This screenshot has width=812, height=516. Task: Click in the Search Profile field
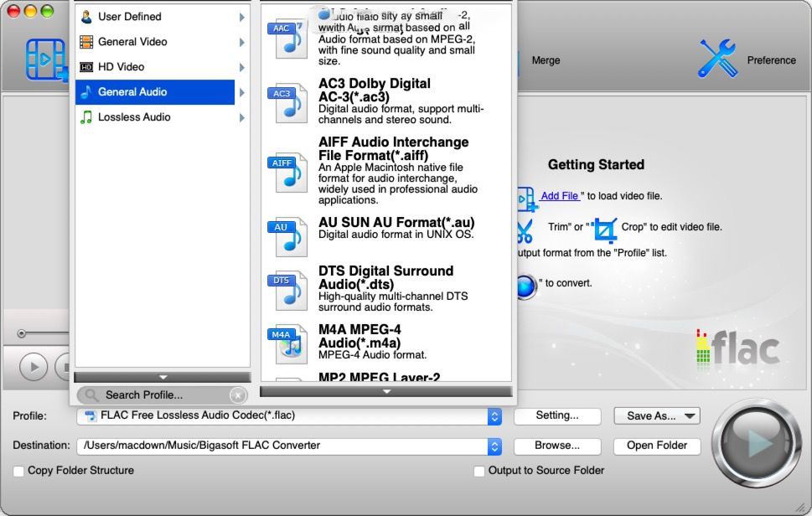(x=163, y=395)
